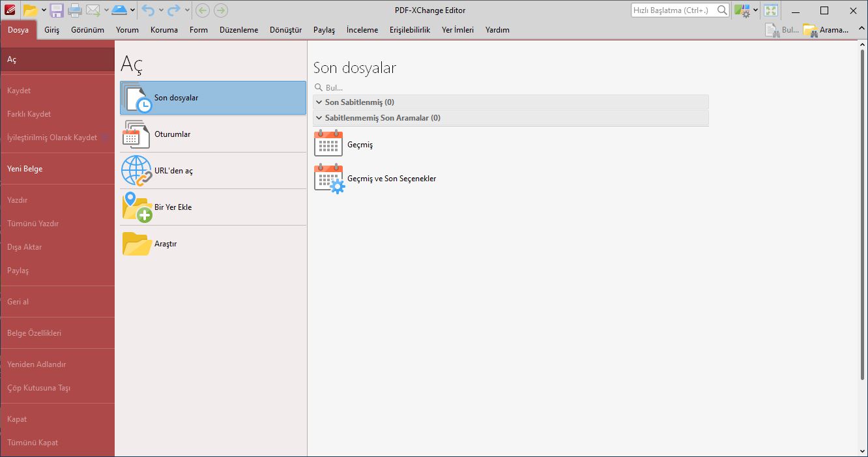
Task: Open the Undo history dropdown arrow
Action: [161, 10]
